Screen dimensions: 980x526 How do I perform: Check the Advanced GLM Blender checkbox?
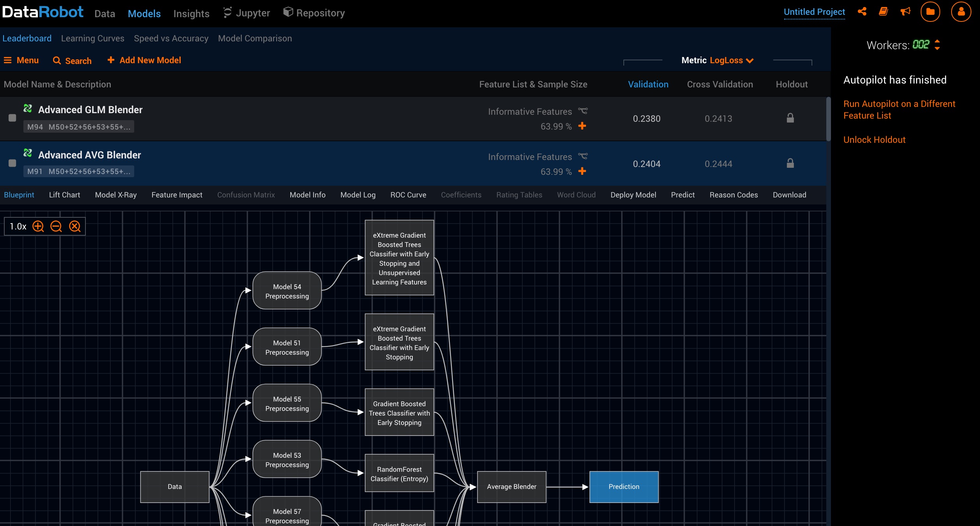click(x=12, y=118)
